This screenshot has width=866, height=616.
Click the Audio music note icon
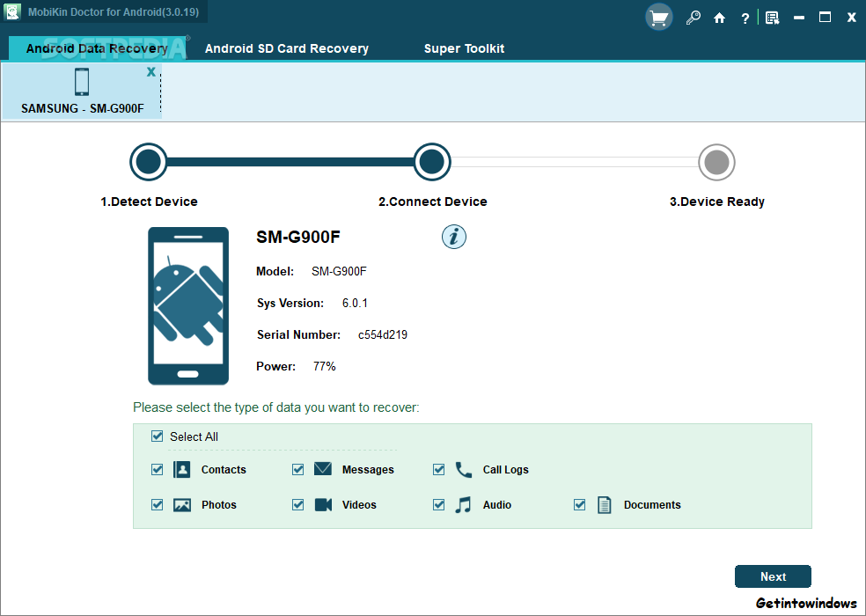pyautogui.click(x=464, y=504)
